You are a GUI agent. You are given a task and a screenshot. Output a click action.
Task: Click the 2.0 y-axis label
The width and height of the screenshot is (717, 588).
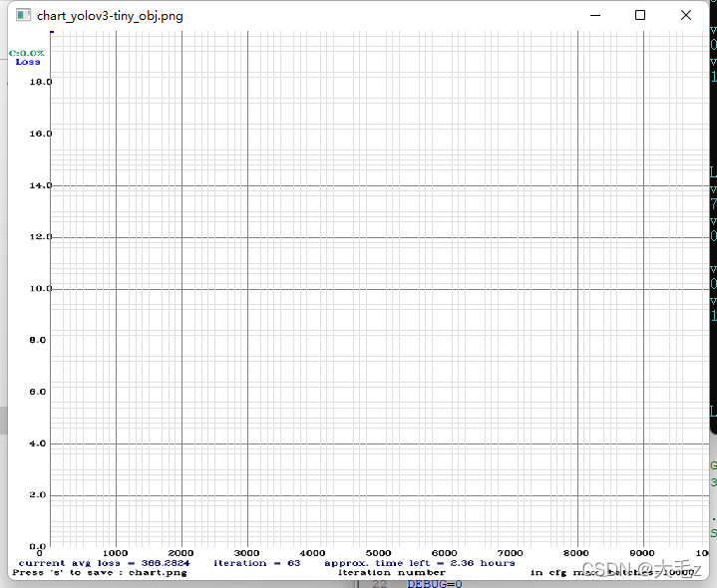(38, 494)
